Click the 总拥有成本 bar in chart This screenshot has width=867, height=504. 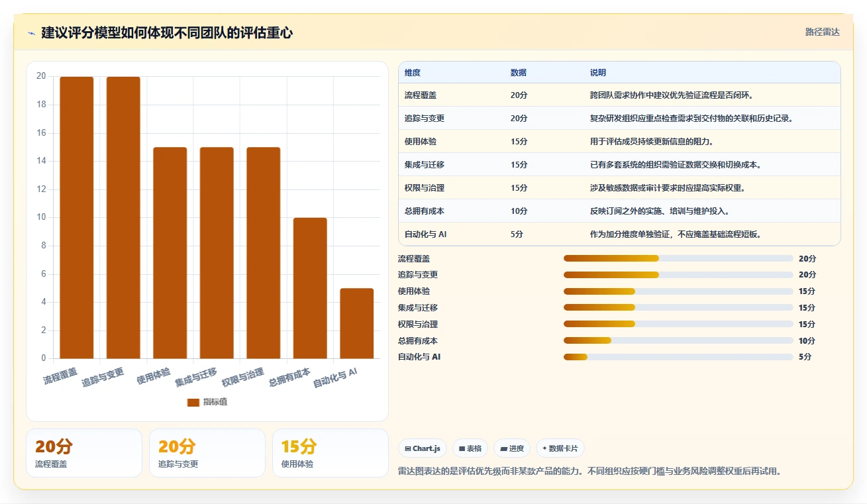[310, 288]
